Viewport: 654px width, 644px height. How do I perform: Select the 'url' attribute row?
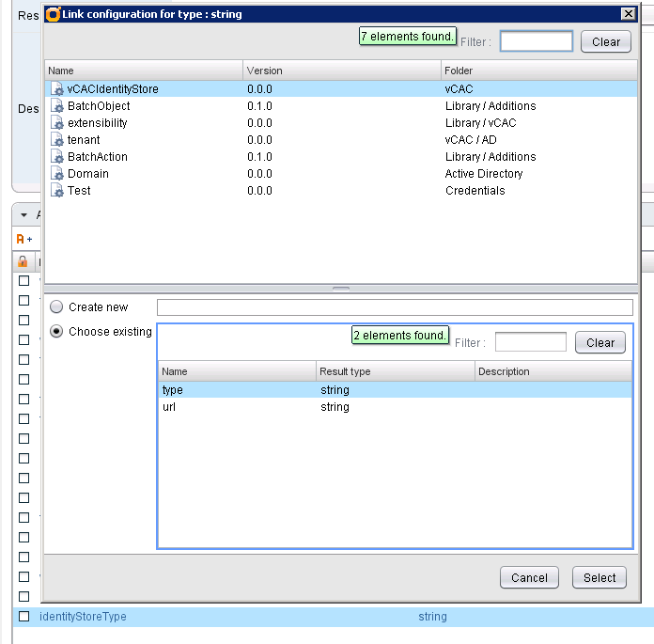coord(395,406)
